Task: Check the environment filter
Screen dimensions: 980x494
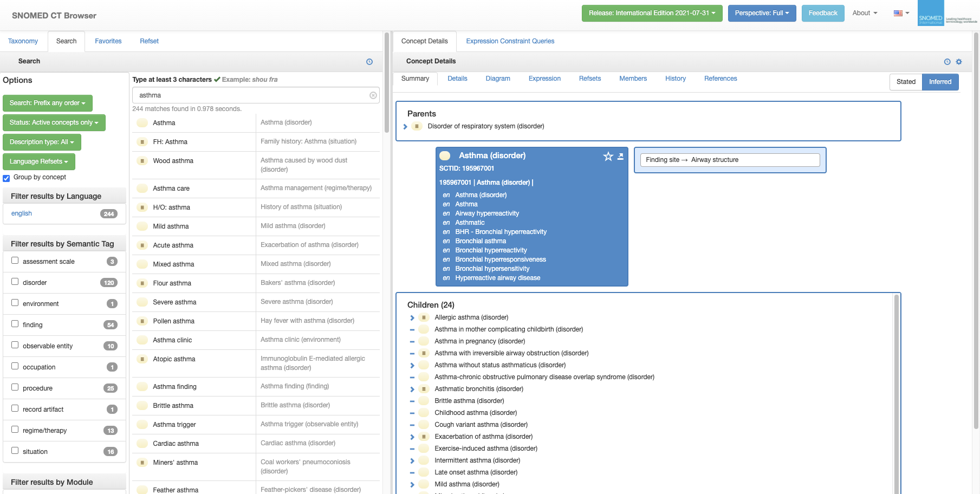Action: coord(15,303)
